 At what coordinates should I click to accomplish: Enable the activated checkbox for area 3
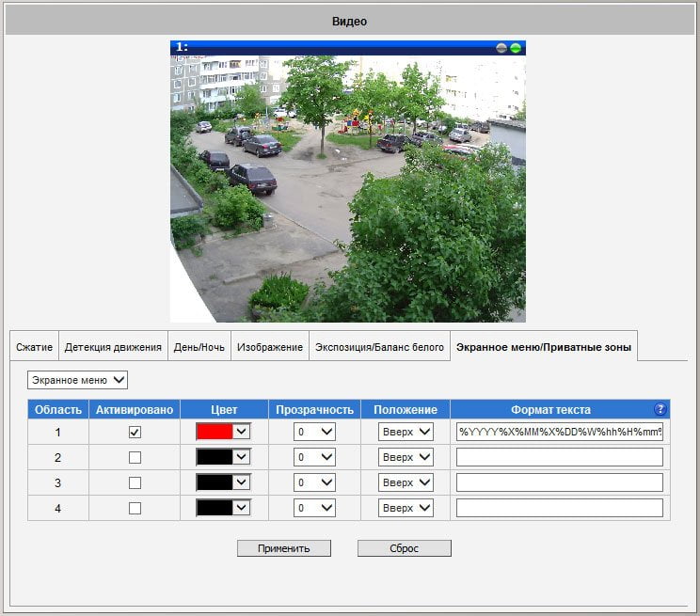click(135, 483)
